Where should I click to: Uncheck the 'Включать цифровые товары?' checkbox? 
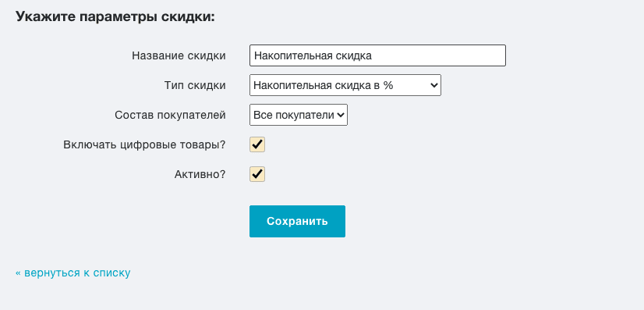[x=257, y=144]
